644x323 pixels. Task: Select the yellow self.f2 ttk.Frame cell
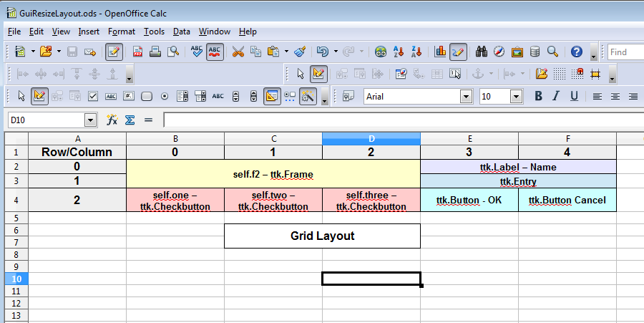(x=273, y=174)
